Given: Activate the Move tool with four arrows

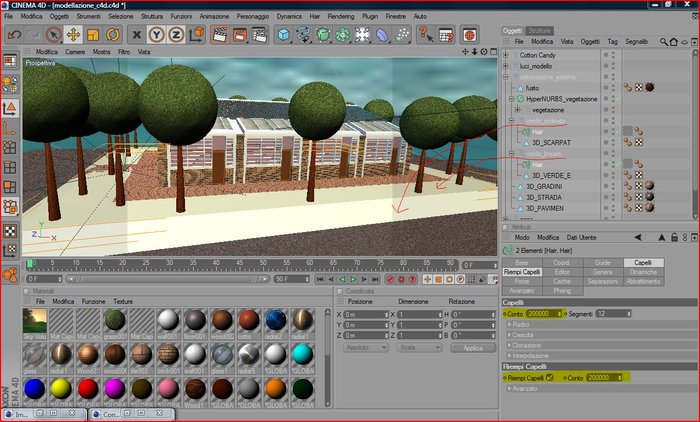Looking at the screenshot, I should (73, 35).
